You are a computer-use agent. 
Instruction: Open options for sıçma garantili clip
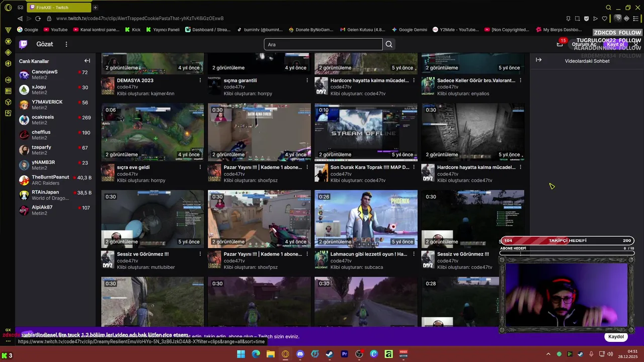pyautogui.click(x=307, y=80)
